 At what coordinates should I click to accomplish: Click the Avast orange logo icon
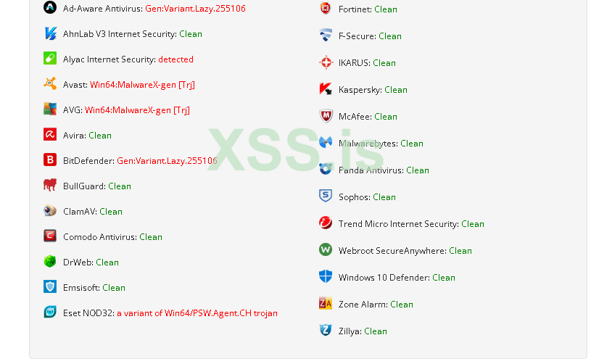[x=50, y=84]
